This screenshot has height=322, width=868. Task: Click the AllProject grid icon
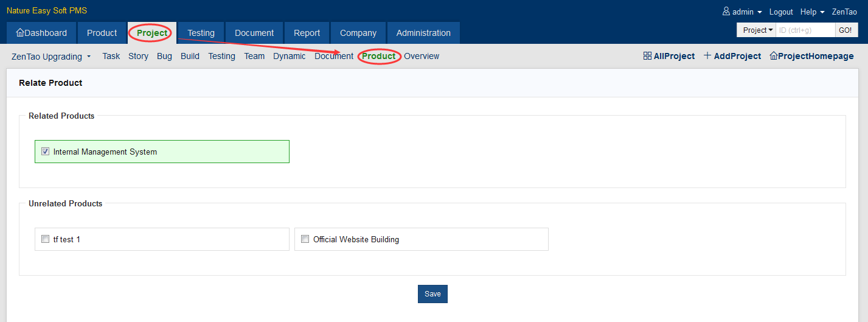(x=647, y=56)
